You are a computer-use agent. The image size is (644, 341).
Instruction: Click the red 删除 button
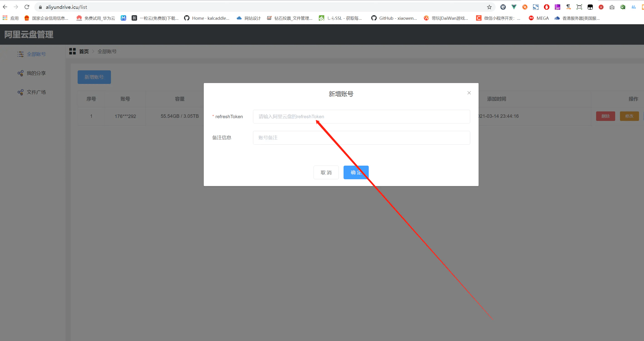tap(605, 116)
